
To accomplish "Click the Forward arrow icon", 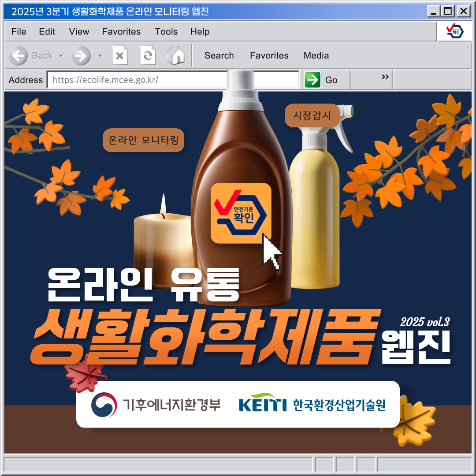I will pyautogui.click(x=81, y=56).
